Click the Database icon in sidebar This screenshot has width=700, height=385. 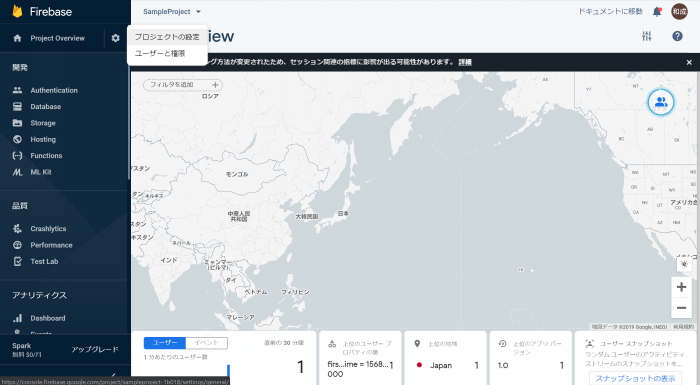point(17,107)
